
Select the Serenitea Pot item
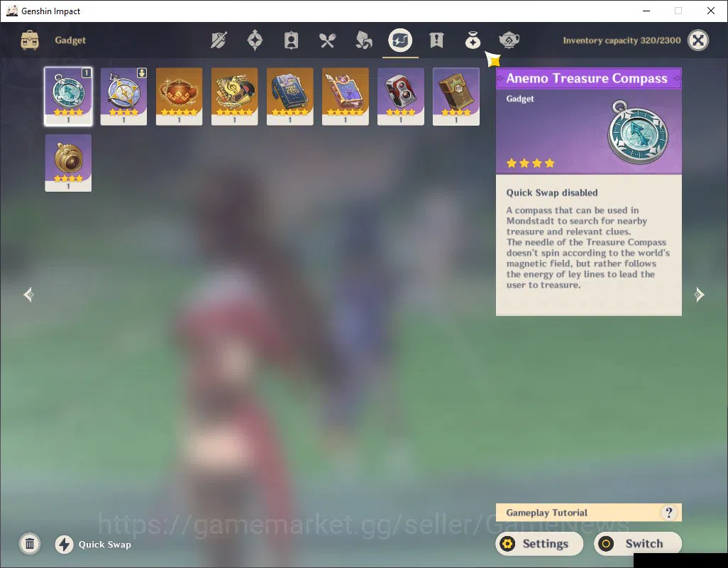click(x=180, y=97)
